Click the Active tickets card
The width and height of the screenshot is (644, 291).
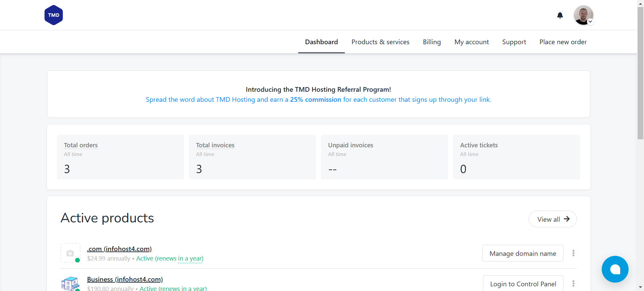[517, 157]
